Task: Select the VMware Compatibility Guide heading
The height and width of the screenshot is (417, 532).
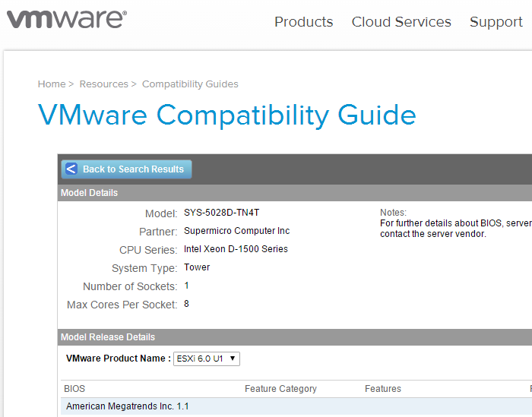Action: pos(226,115)
